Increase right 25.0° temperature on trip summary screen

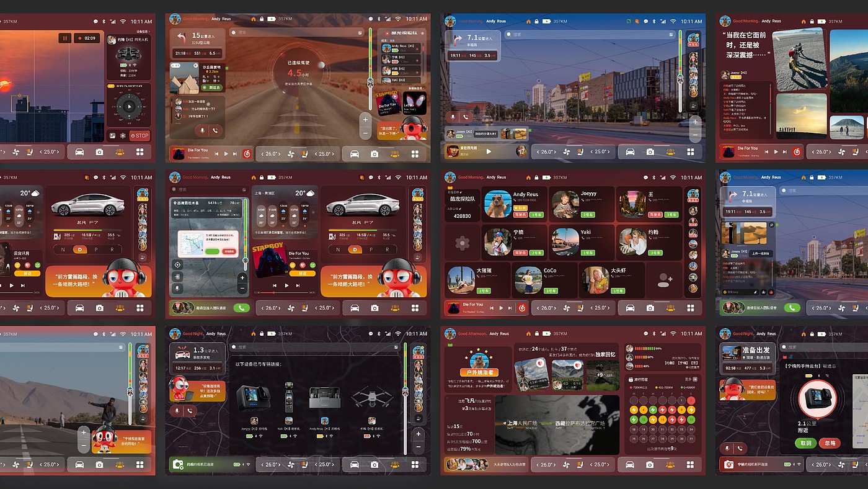click(x=608, y=465)
